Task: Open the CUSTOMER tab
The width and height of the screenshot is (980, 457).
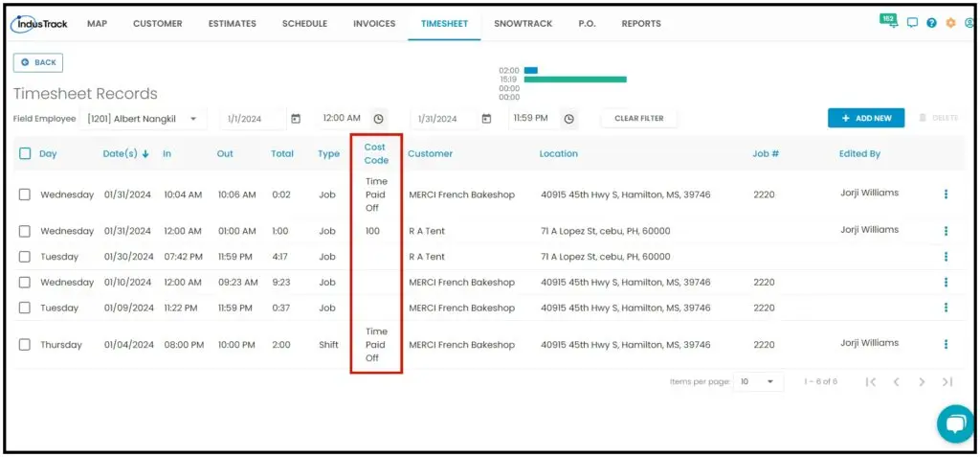Action: [158, 24]
